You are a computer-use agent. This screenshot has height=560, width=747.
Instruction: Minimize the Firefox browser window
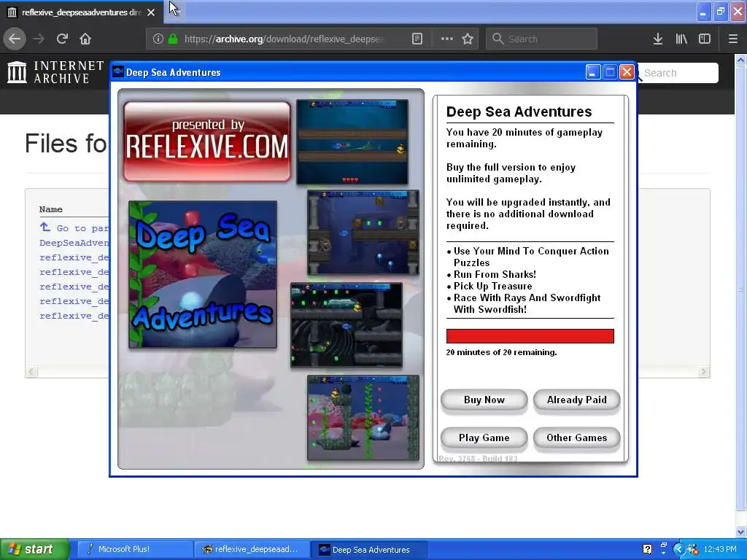point(703,12)
